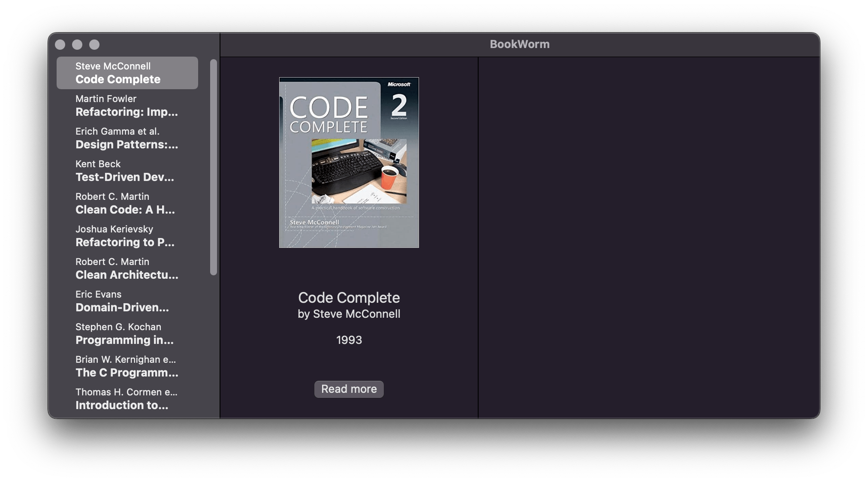Select Clean Architecture by Robert C. Martin

[127, 268]
